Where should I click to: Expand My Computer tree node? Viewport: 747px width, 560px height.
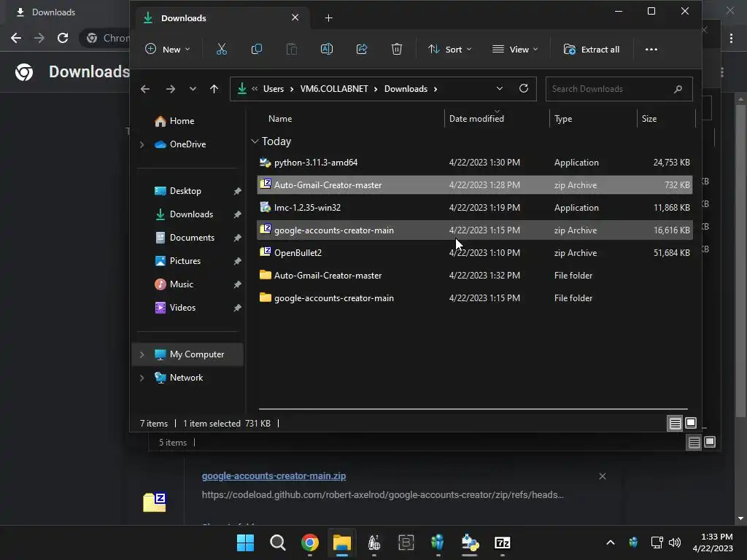click(x=142, y=354)
